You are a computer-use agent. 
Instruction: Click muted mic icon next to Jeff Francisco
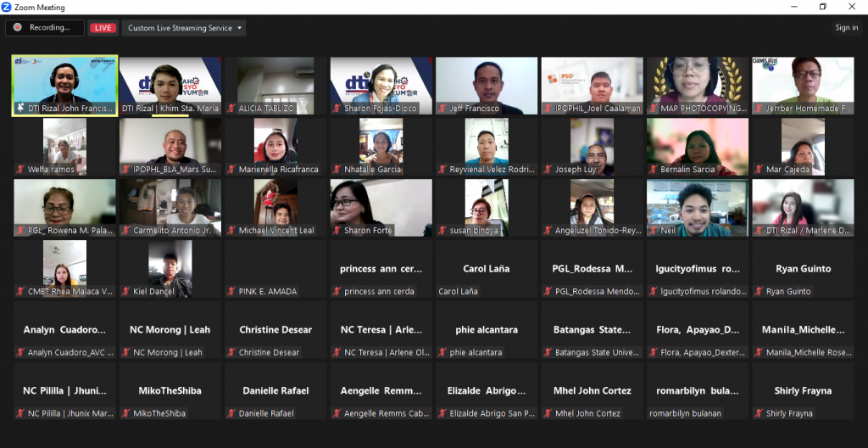pyautogui.click(x=442, y=109)
